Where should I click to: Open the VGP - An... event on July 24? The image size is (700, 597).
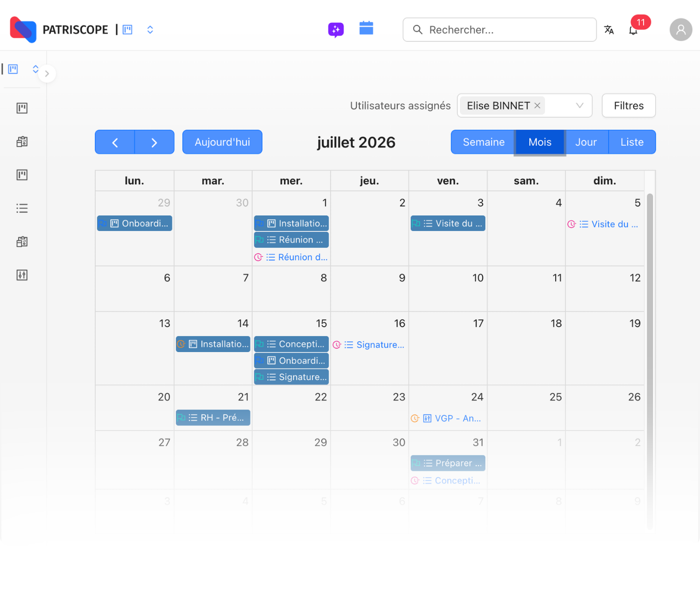448,418
